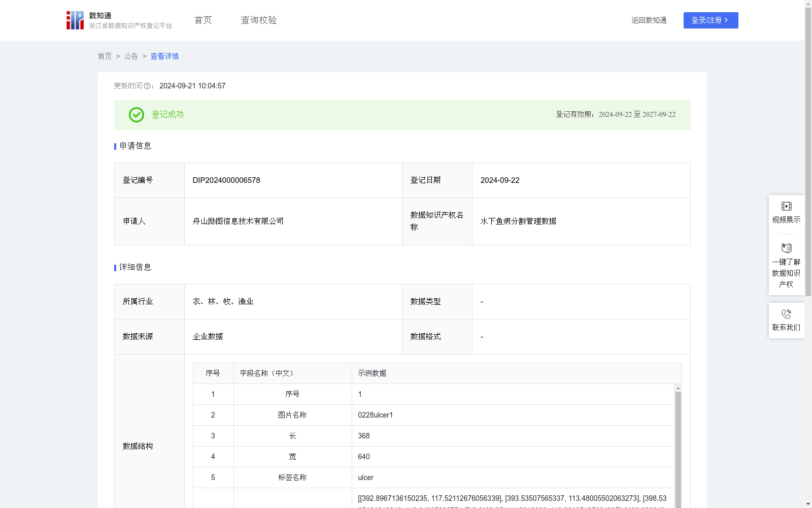Screen dimensions: 812x508
Task: Click the 水下鱼病分割管理数据 name cell
Action: [x=518, y=221]
